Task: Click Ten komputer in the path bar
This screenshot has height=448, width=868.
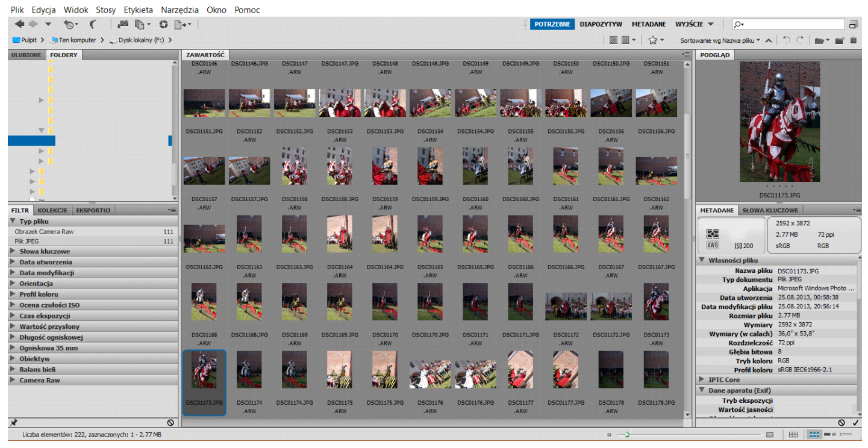Action: [x=77, y=40]
